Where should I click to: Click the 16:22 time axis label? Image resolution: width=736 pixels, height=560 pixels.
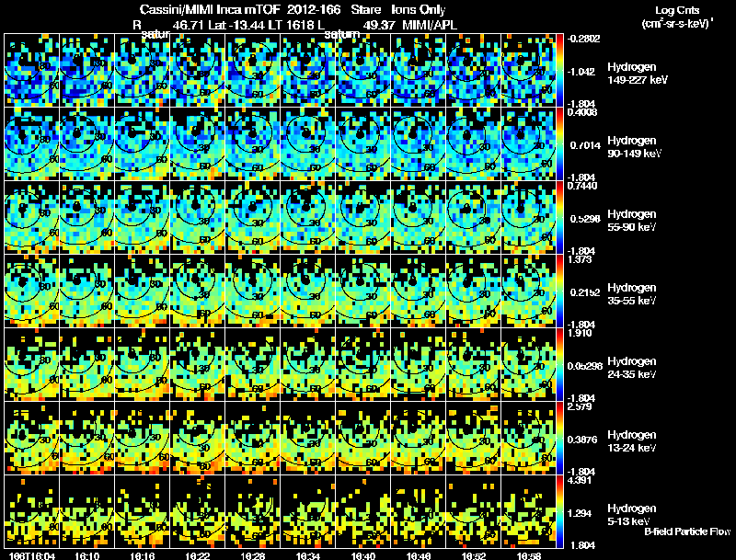pyautogui.click(x=198, y=555)
